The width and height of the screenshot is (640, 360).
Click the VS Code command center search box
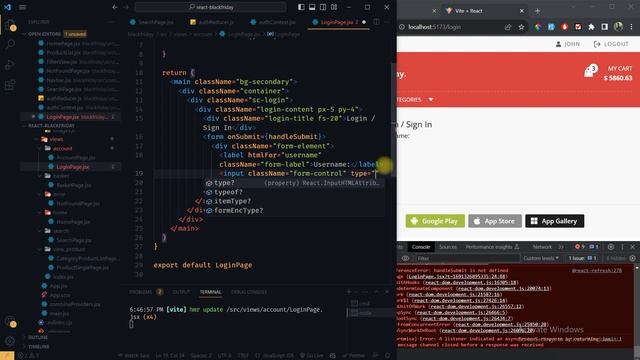[x=211, y=7]
